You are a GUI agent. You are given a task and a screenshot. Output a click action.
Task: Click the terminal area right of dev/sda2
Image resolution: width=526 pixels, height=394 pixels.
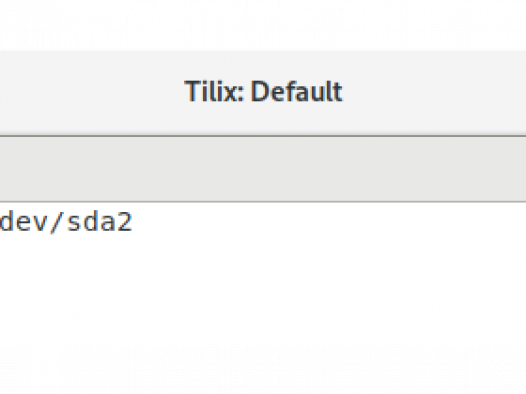329,222
